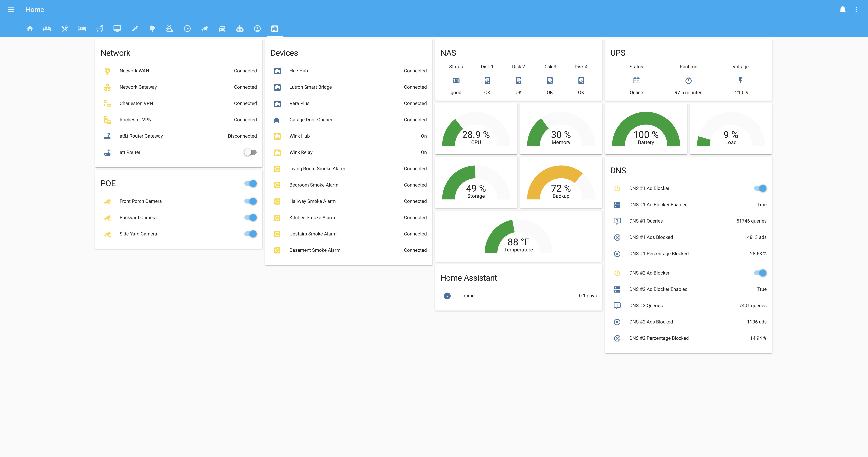Screen dimensions: 868x457
Task: Disable the Backyard Camera switch
Action: [250, 218]
